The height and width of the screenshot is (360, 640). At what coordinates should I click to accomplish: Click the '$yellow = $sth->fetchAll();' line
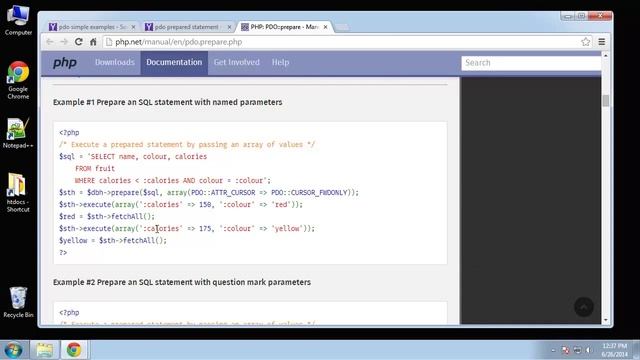coord(113,240)
